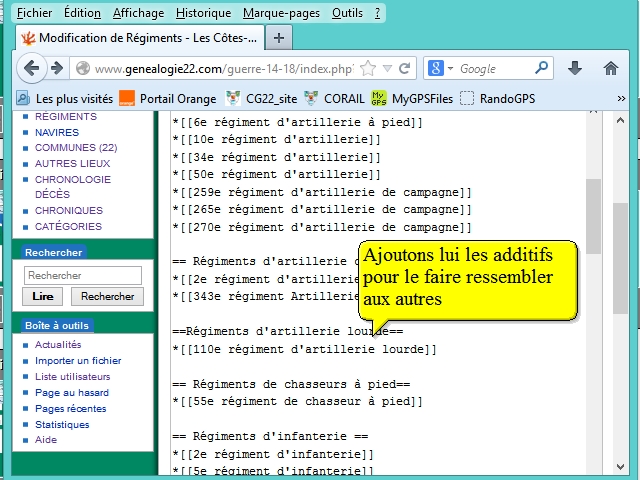
Task: Click the browser Back arrow button
Action: click(x=31, y=68)
